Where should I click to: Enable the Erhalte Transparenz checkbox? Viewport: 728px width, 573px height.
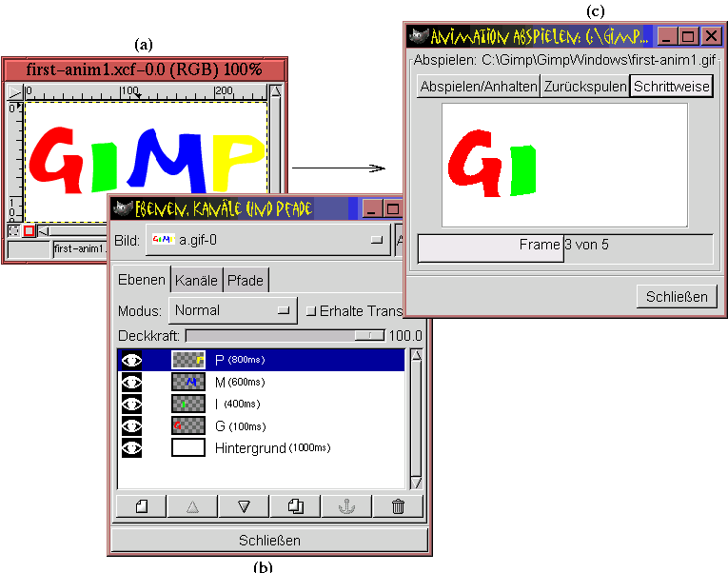pos(310,310)
